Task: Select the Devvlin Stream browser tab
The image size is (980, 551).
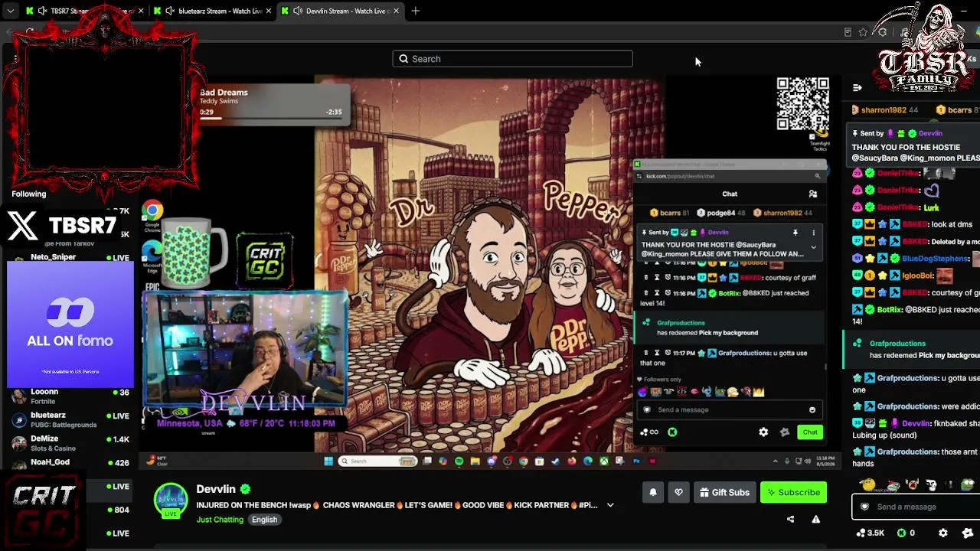Action: click(340, 11)
